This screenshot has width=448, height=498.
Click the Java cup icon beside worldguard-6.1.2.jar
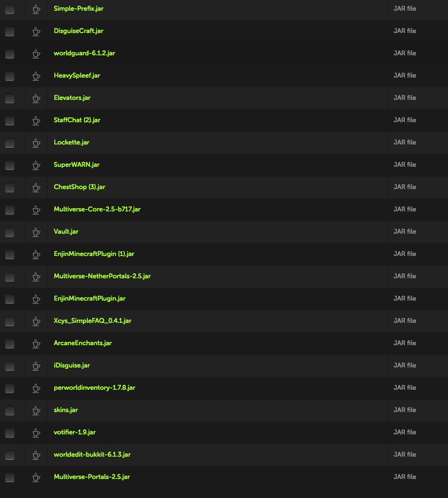(x=36, y=54)
